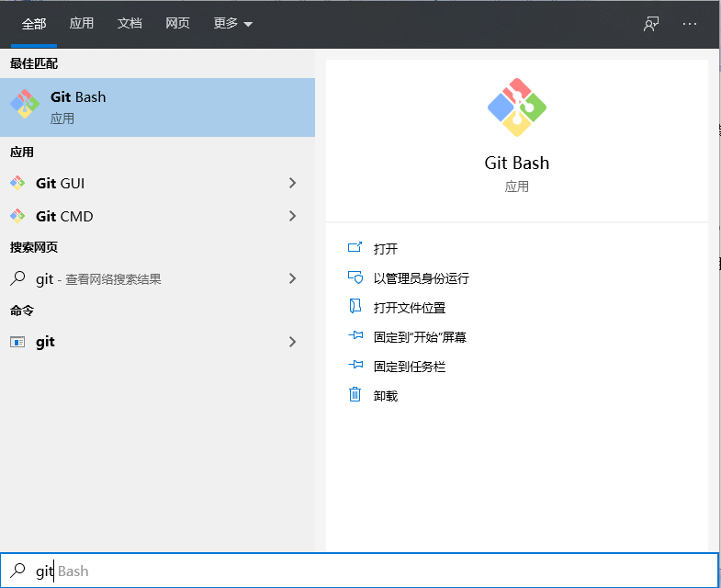Screen dimensions: 721x588
Task: Select the 网页 tab
Action: pyautogui.click(x=177, y=24)
